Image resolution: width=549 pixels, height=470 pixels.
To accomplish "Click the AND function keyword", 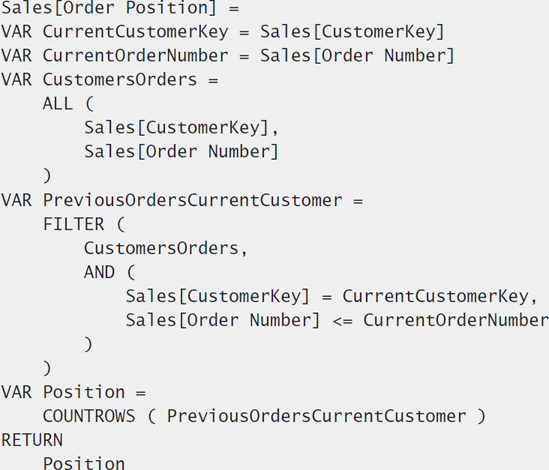I will pos(99,272).
